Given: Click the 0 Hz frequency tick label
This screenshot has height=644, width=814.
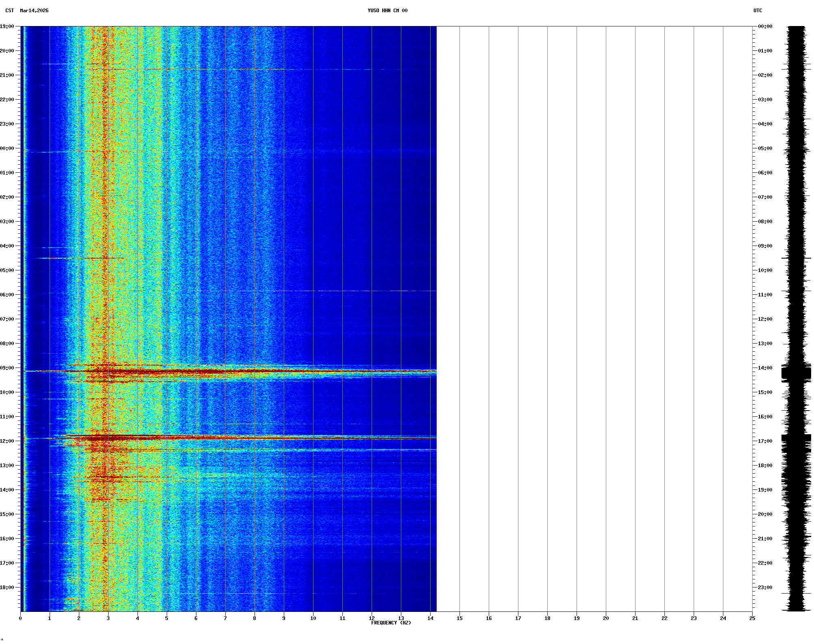Looking at the screenshot, I should click(x=20, y=618).
